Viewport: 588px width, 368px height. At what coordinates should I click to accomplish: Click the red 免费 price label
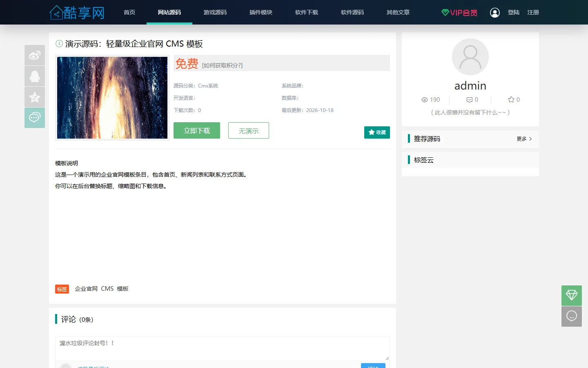pos(187,63)
